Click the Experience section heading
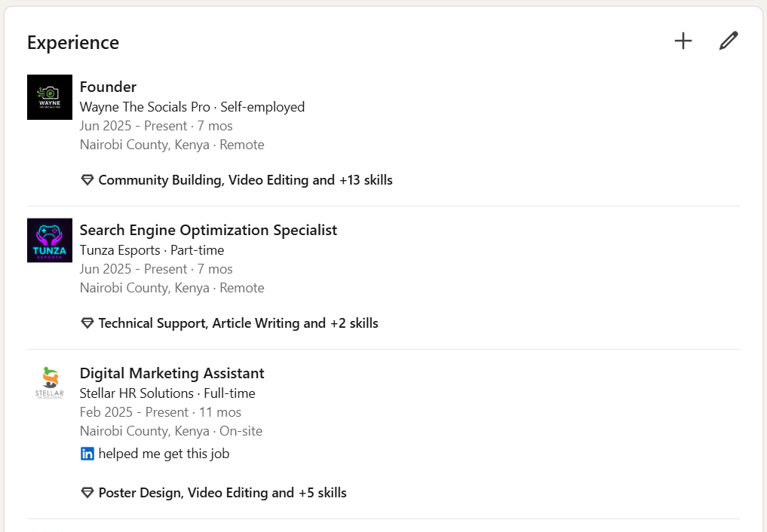 coord(73,42)
